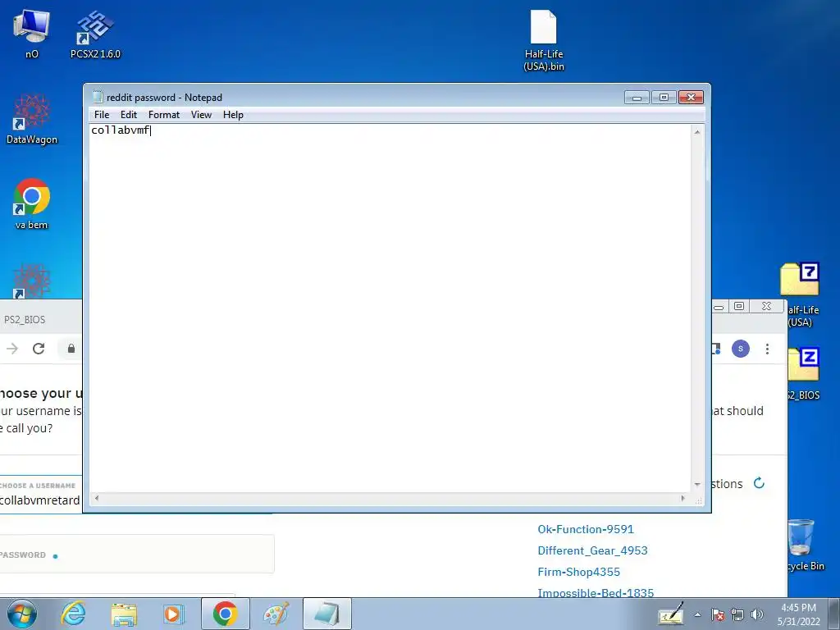Open File Explorer from the taskbar
Image resolution: width=840 pixels, height=630 pixels.
click(124, 614)
